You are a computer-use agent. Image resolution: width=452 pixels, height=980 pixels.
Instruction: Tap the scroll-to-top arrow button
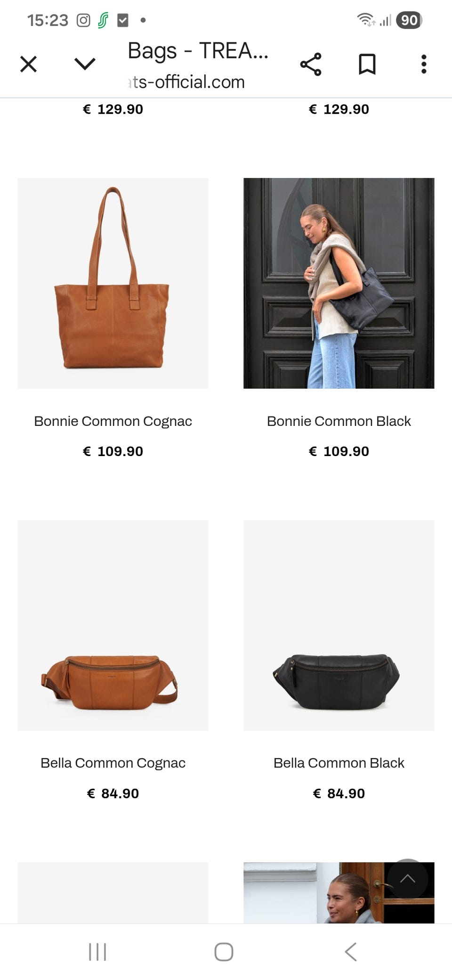point(408,879)
